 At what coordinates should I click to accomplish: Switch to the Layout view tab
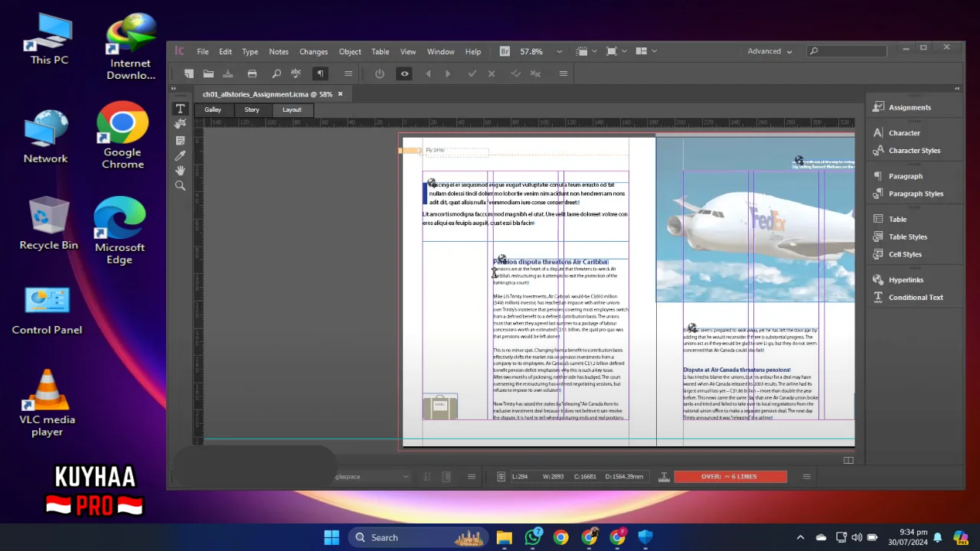tap(292, 109)
